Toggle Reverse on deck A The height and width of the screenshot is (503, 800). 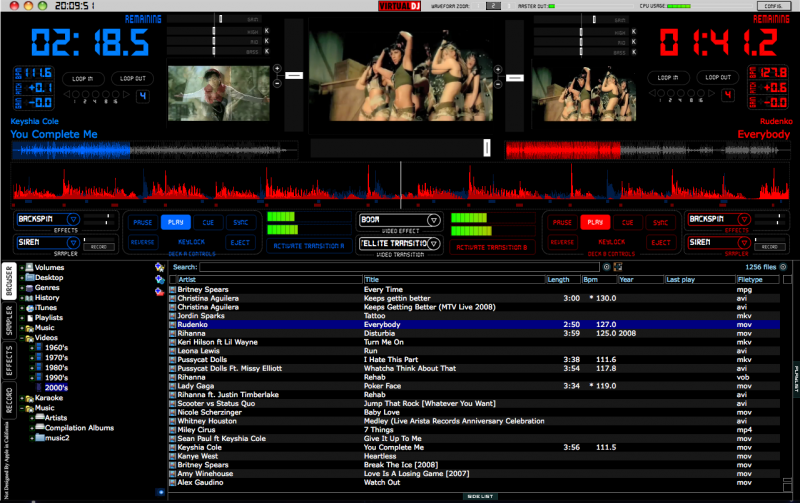point(142,242)
